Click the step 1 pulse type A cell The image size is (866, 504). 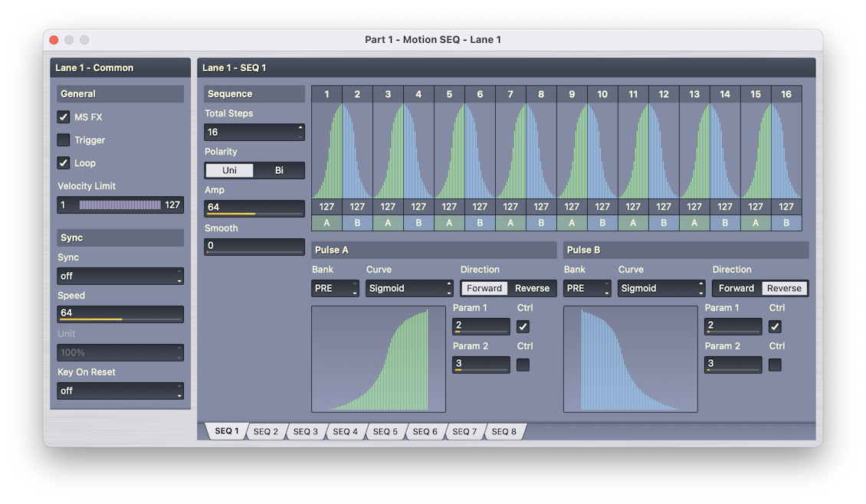click(x=326, y=223)
